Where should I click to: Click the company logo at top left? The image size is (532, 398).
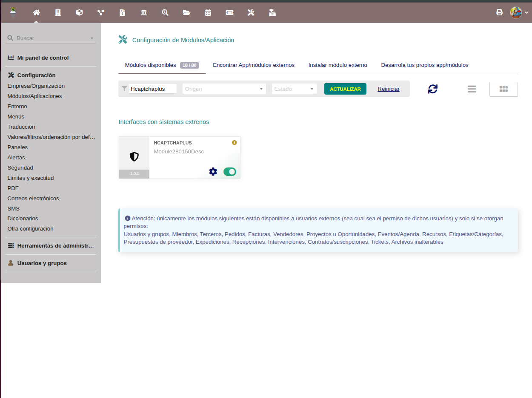pyautogui.click(x=13, y=12)
